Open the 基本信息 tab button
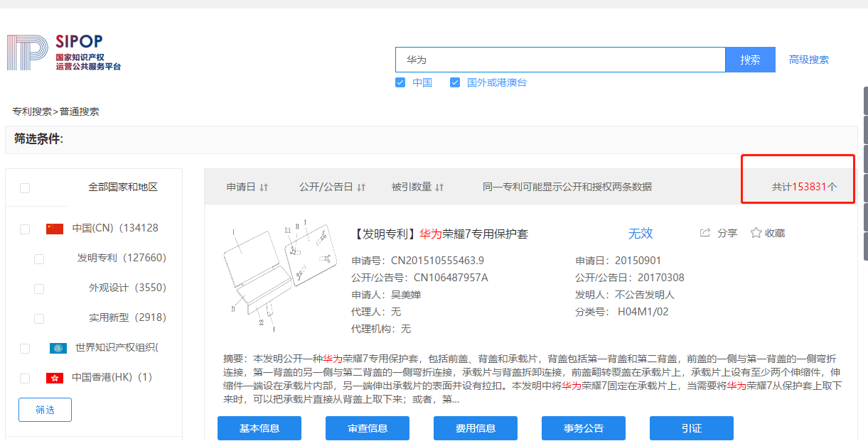The image size is (868, 441). tap(259, 428)
